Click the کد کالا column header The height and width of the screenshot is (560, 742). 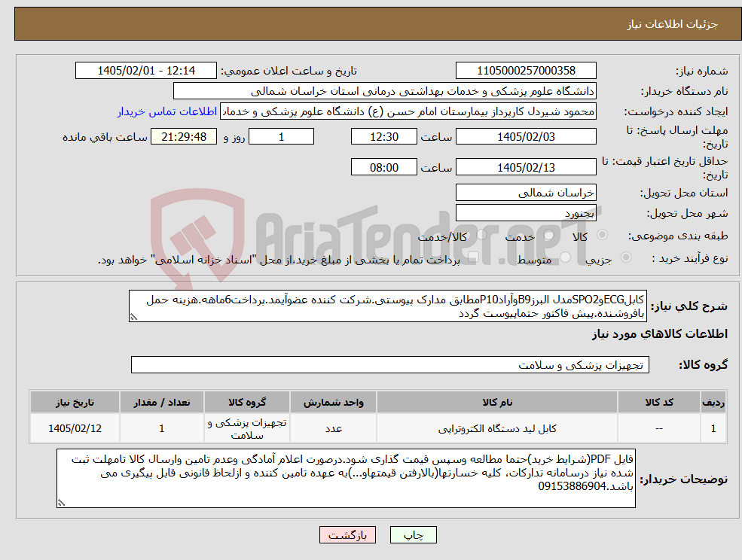point(659,403)
